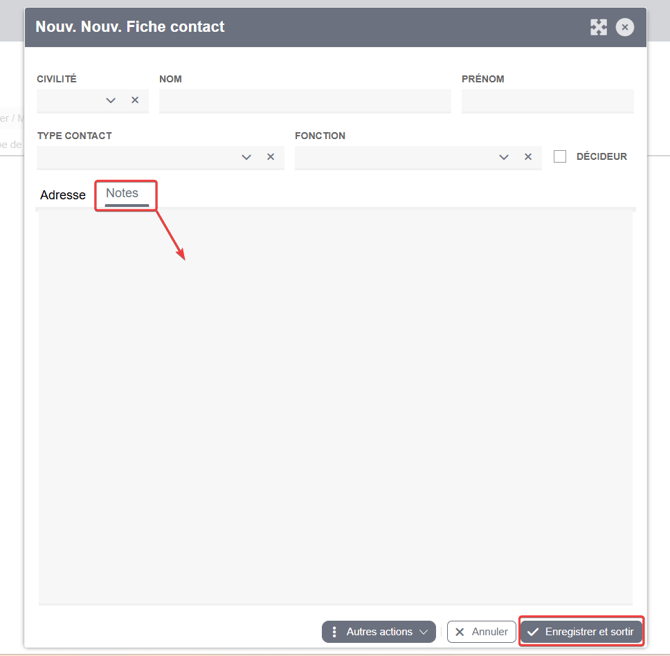The width and height of the screenshot is (670, 656).
Task: Switch to the Adresse tab
Action: point(63,195)
